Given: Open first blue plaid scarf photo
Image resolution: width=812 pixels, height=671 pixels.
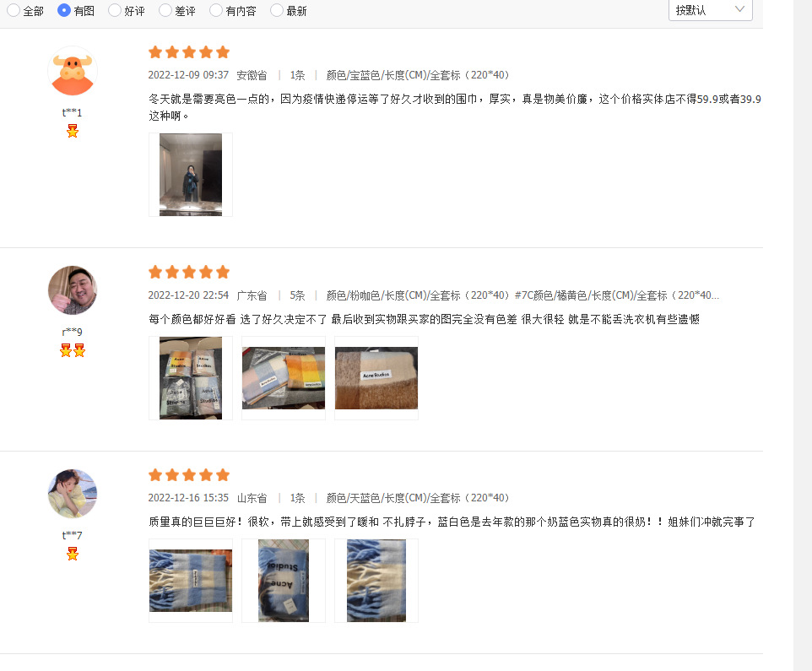Looking at the screenshot, I should [191, 581].
